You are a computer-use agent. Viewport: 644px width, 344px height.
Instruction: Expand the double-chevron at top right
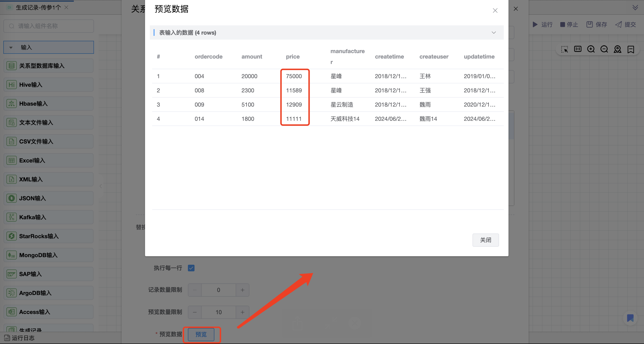pyautogui.click(x=635, y=8)
